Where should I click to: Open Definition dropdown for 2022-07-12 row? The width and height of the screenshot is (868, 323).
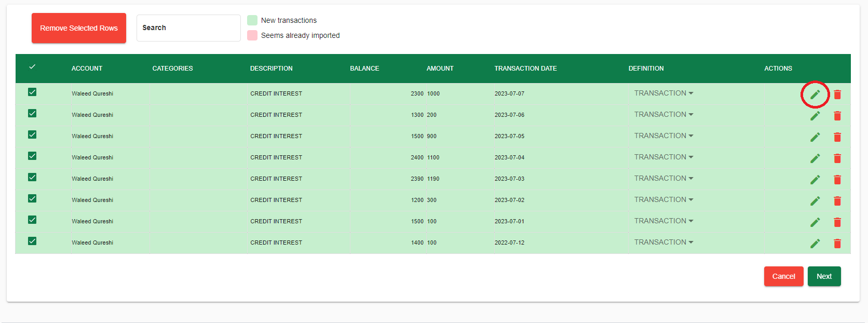pyautogui.click(x=663, y=242)
